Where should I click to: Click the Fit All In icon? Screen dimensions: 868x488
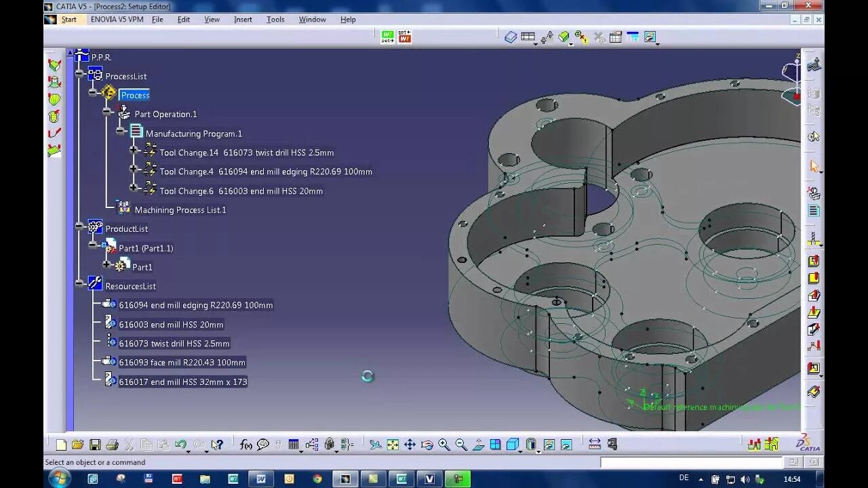pyautogui.click(x=393, y=445)
